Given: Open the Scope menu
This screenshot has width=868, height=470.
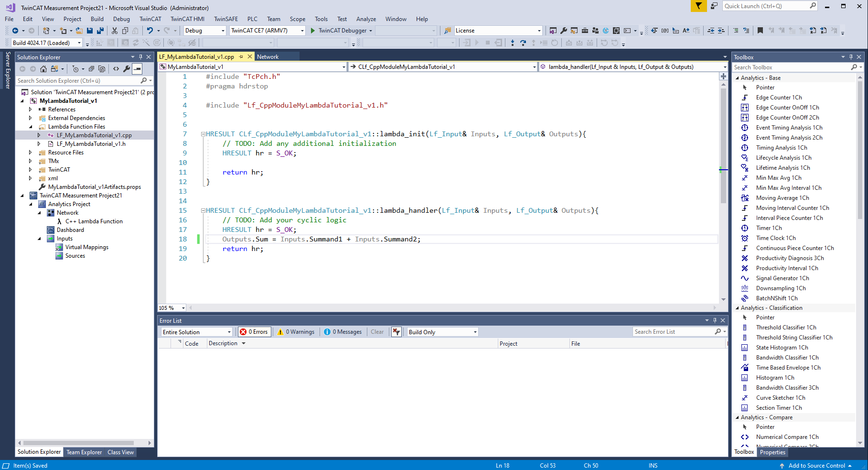Looking at the screenshot, I should (x=297, y=19).
